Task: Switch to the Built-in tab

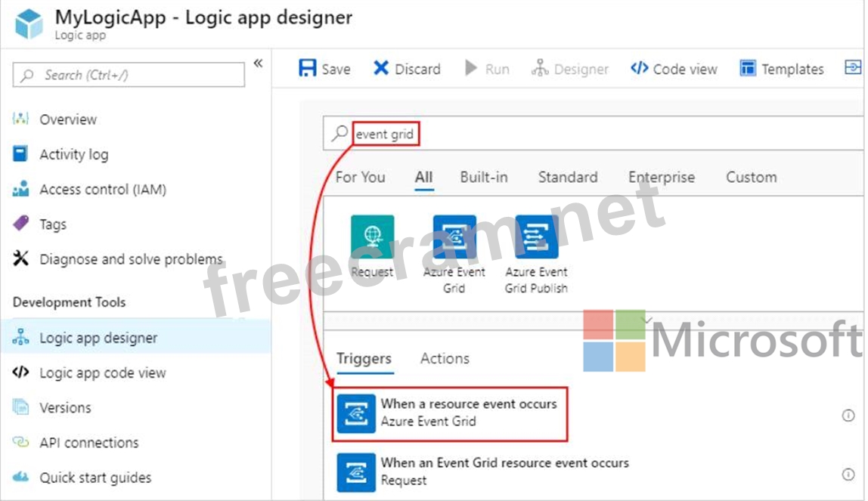Action: point(483,177)
